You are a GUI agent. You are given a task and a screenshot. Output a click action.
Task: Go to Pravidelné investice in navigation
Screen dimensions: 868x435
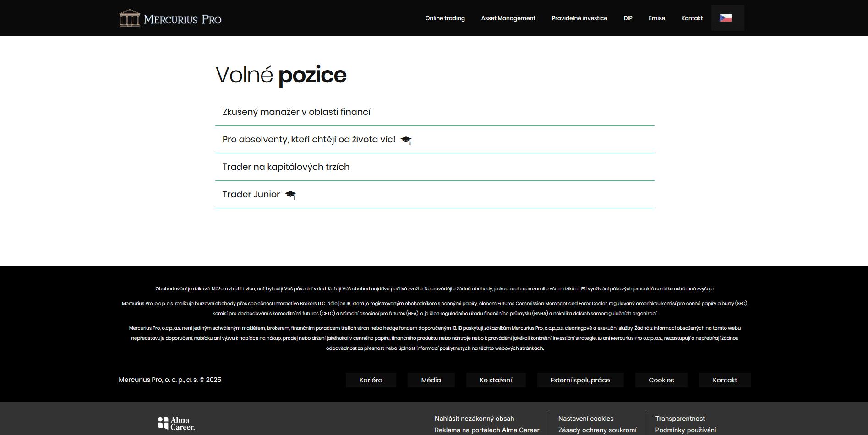click(579, 18)
